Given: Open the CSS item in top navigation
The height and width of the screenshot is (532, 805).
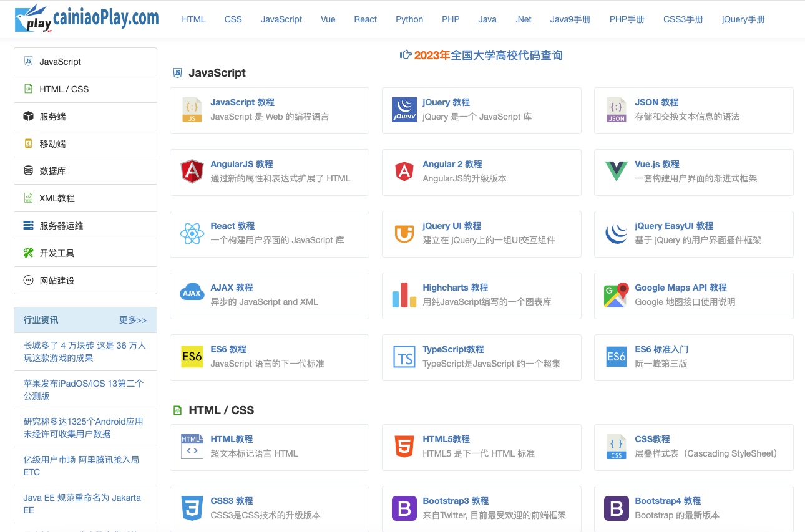Looking at the screenshot, I should [x=233, y=19].
